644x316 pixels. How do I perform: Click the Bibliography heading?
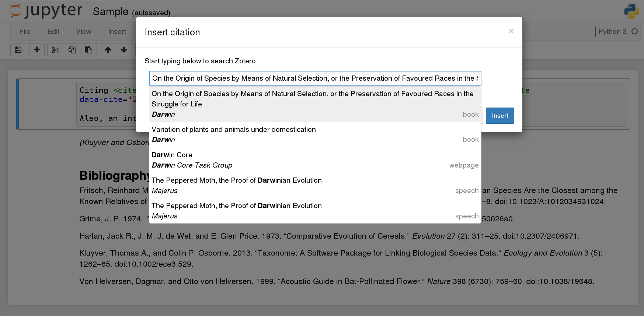[x=114, y=175]
